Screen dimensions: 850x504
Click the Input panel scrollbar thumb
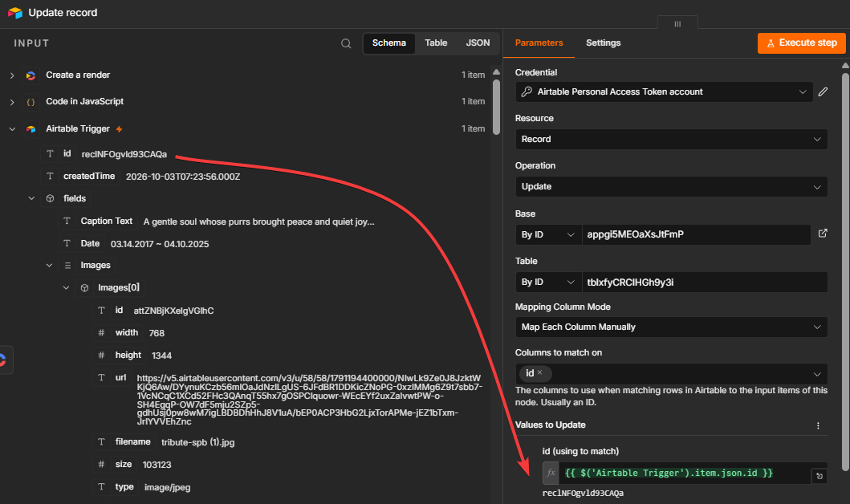tap(496, 108)
